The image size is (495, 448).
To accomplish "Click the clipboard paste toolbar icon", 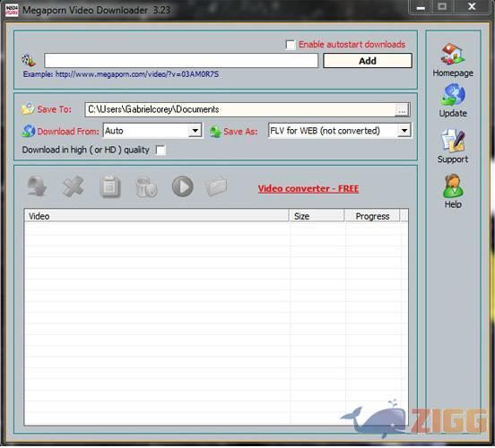I will tap(110, 186).
